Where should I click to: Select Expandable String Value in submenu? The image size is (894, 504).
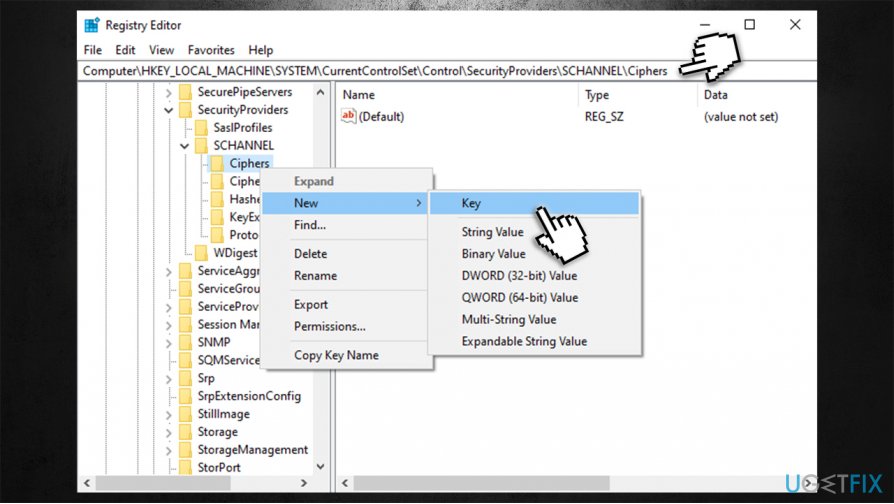(x=534, y=342)
